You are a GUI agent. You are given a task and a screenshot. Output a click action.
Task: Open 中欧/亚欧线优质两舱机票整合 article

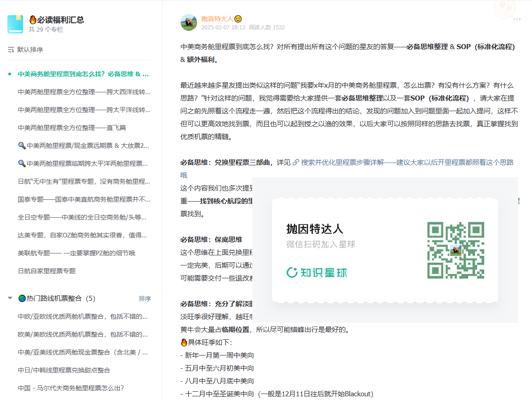pyautogui.click(x=82, y=316)
